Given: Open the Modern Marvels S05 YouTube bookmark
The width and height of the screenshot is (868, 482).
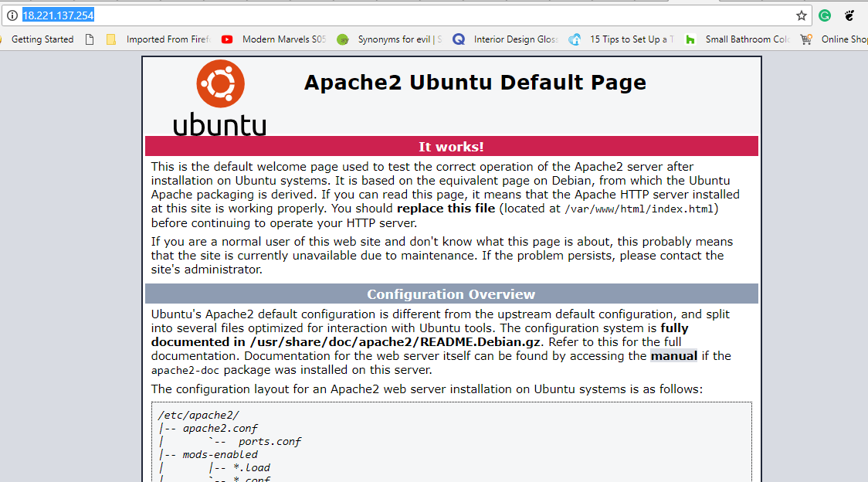Looking at the screenshot, I should pos(274,39).
